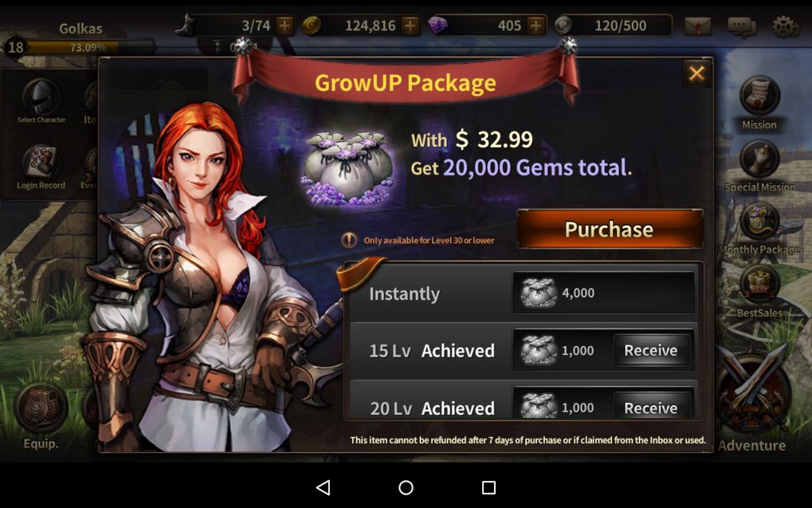Image resolution: width=812 pixels, height=508 pixels.
Task: Open the mail envelope icon
Action: [697, 26]
